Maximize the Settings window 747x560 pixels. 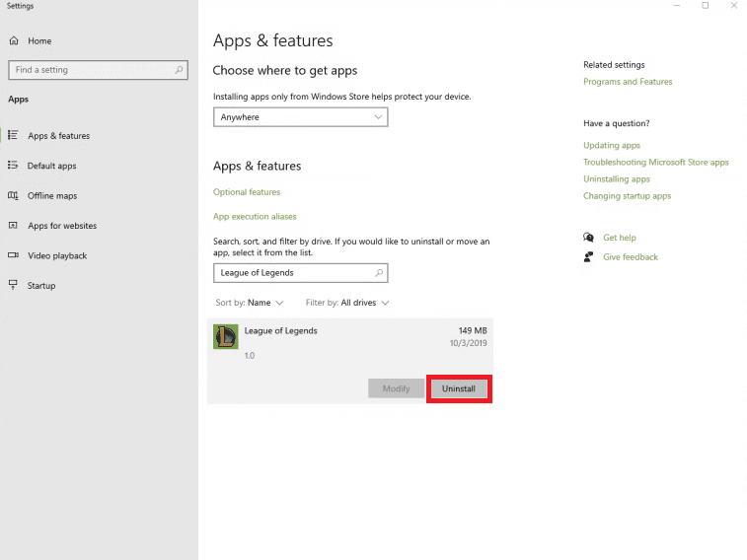(x=706, y=6)
